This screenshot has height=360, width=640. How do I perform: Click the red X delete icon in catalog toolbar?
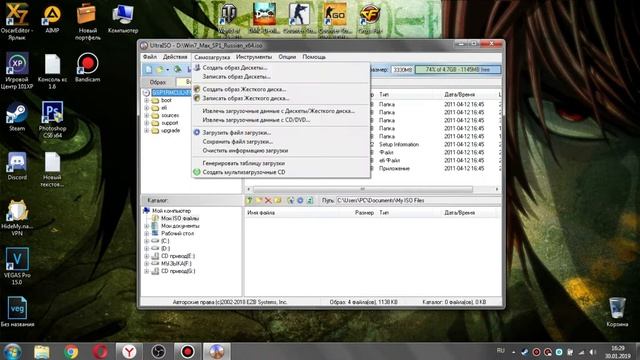click(268, 200)
